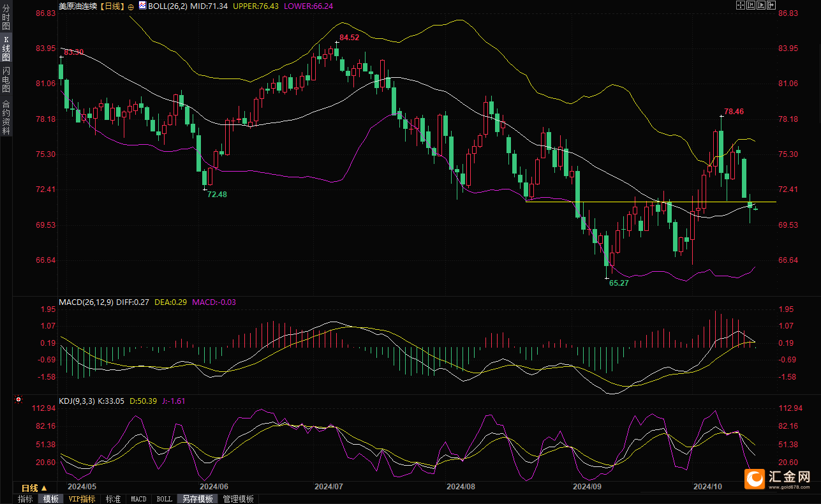The width and height of the screenshot is (821, 504).
Task: Click the 65.27 low price label
Action: coord(619,283)
